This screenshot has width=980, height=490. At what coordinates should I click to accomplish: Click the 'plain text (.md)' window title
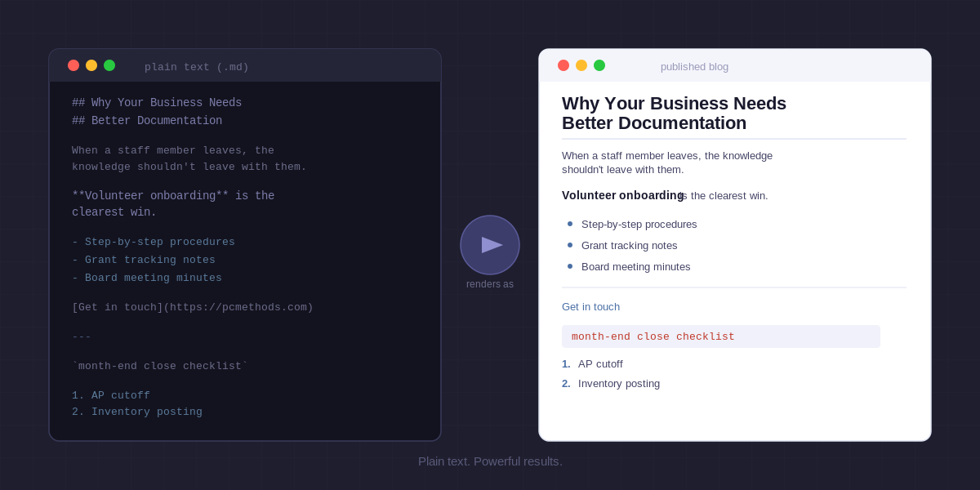(197, 67)
